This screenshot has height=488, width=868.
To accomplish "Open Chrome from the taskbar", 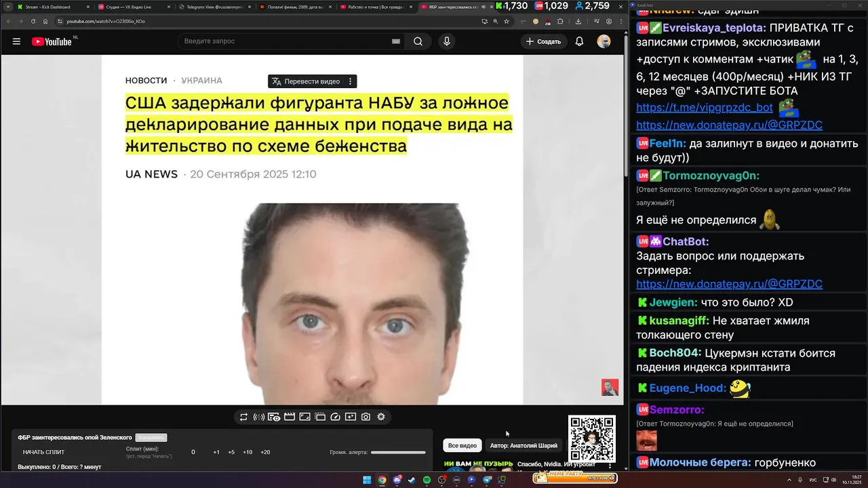I will [x=382, y=480].
